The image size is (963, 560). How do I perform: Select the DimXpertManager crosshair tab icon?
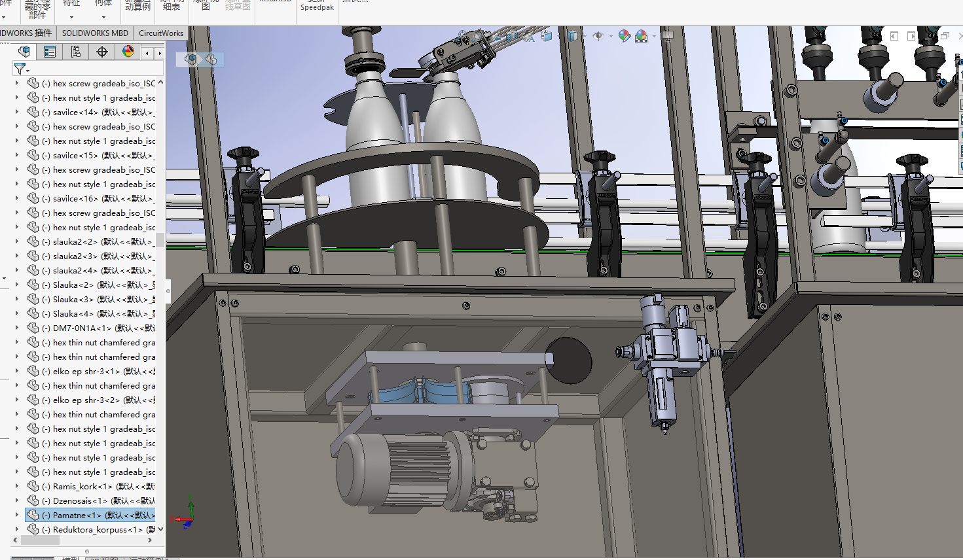pos(102,51)
